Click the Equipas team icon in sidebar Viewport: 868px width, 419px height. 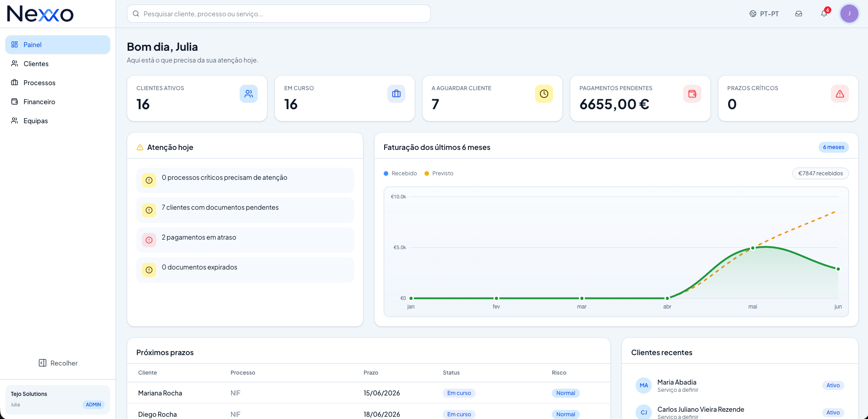click(x=14, y=120)
